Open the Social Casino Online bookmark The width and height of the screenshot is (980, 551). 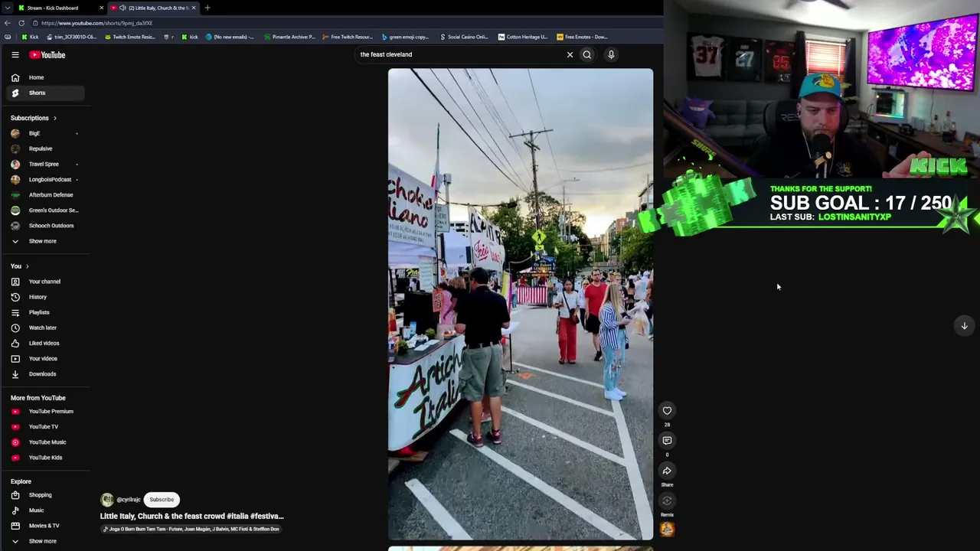(464, 37)
